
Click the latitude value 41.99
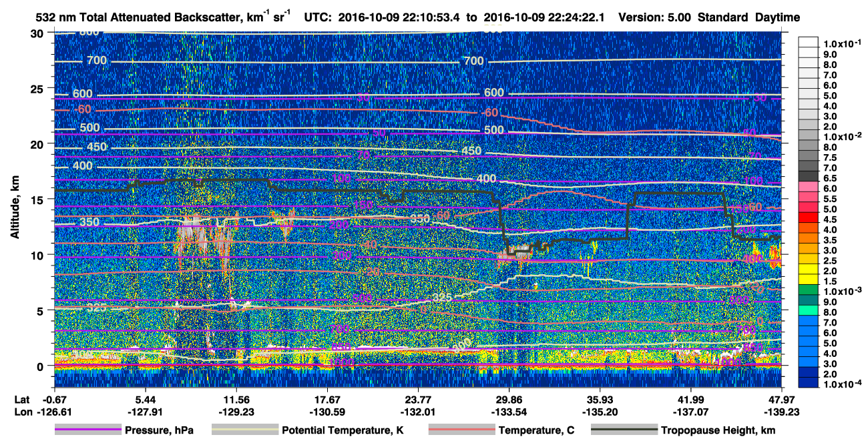tap(691, 399)
